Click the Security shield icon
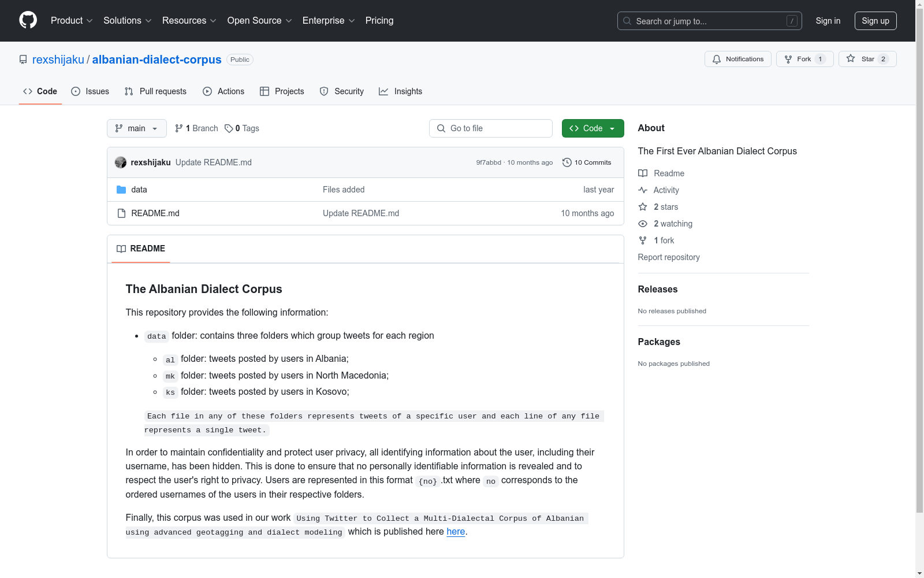 324,91
